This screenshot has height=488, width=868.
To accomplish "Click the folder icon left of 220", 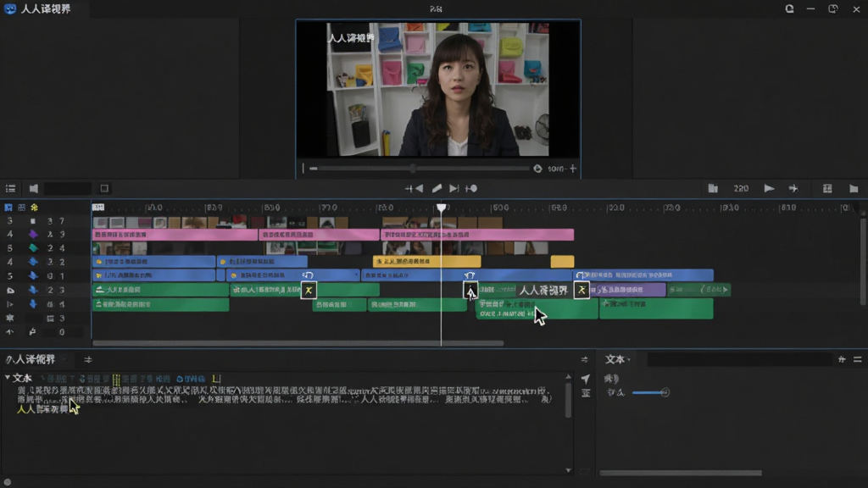I will pos(713,189).
